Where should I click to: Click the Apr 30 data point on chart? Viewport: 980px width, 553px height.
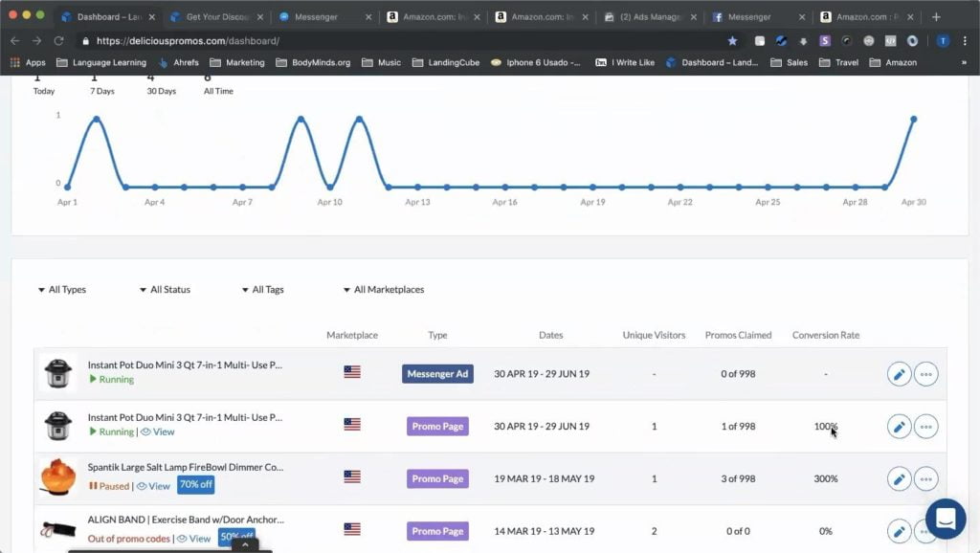[914, 119]
